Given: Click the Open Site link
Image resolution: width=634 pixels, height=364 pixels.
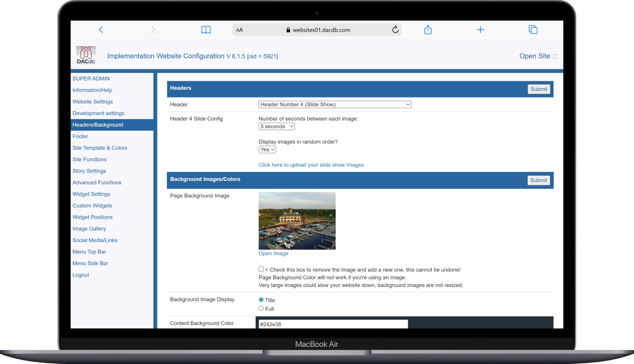Looking at the screenshot, I should 534,56.
